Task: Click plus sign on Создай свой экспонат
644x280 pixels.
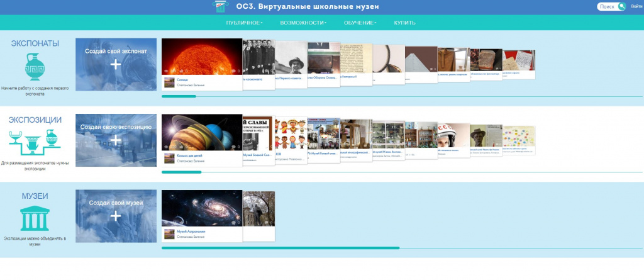Action: [116, 64]
